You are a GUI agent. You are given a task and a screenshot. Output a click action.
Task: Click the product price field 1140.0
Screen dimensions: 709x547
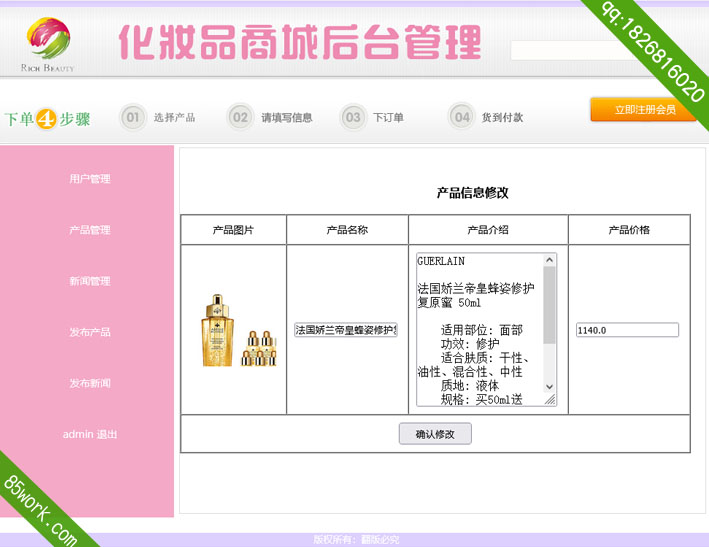coord(628,330)
